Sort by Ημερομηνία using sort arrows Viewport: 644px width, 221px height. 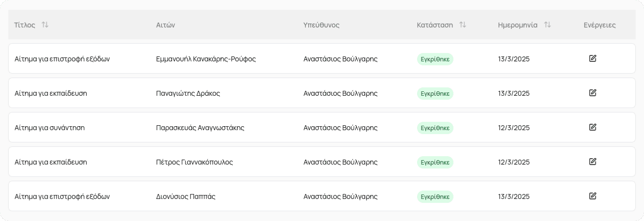[x=547, y=25]
